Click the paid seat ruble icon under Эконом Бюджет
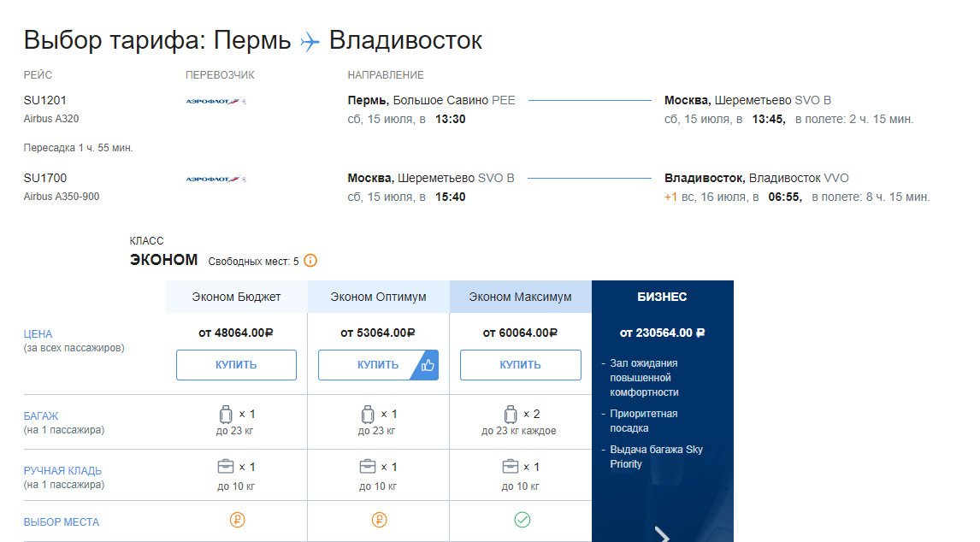This screenshot has height=542, width=980. 237,520
